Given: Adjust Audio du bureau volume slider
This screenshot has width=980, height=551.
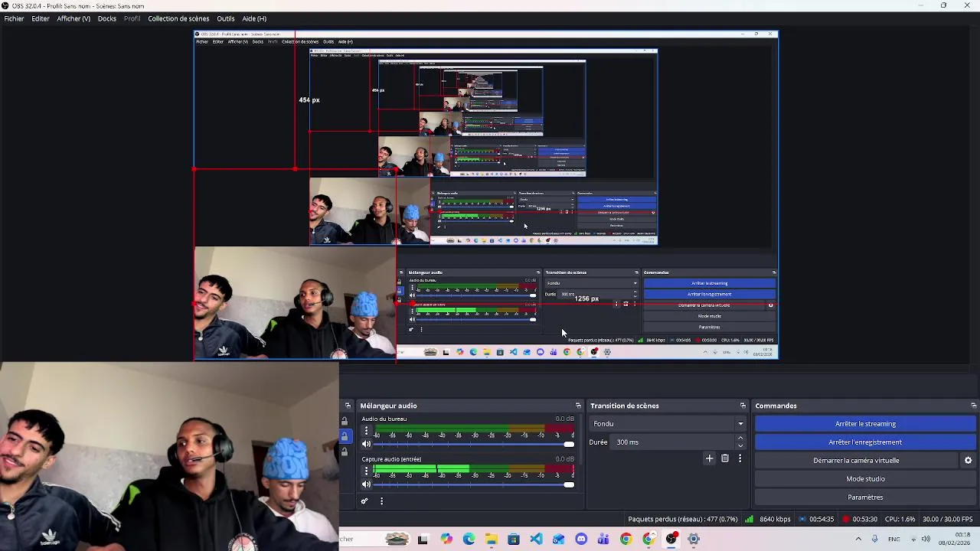Looking at the screenshot, I should pyautogui.click(x=474, y=444).
